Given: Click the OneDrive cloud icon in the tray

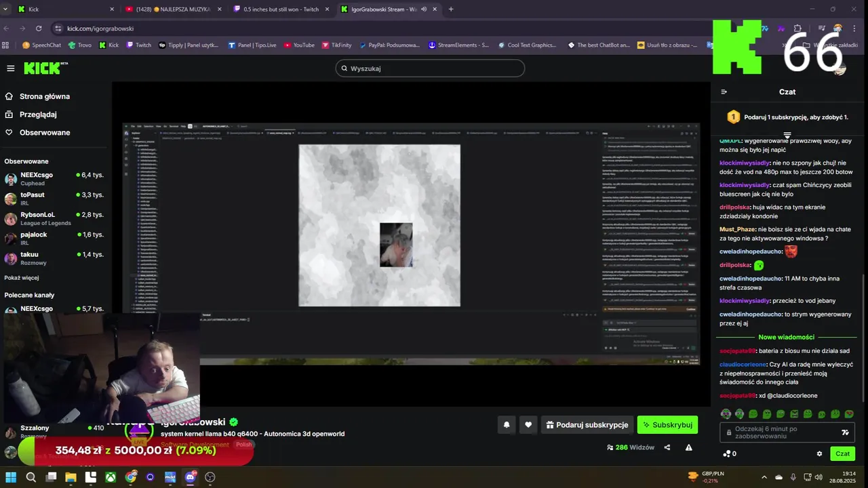Looking at the screenshot, I should click(778, 477).
